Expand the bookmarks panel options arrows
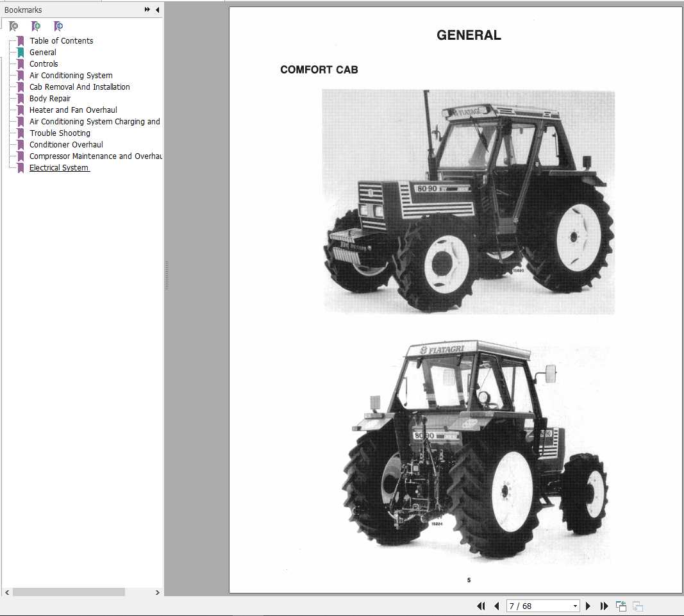Screen dimensions: 684x616 [x=147, y=10]
